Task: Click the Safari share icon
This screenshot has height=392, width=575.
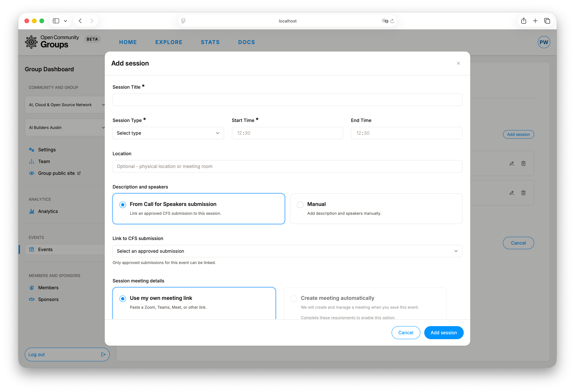Action: 524,21
